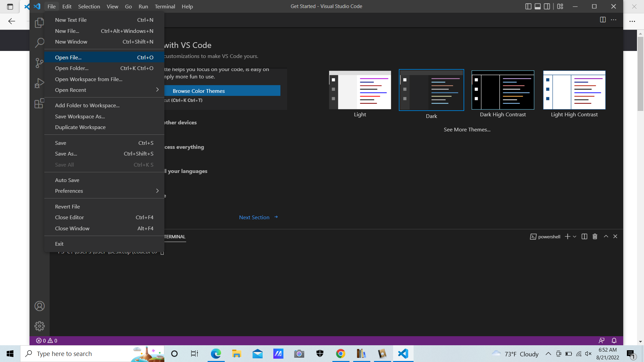Viewport: 644px width, 362px height.
Task: Select New Text File menu entry
Action: pyautogui.click(x=104, y=20)
